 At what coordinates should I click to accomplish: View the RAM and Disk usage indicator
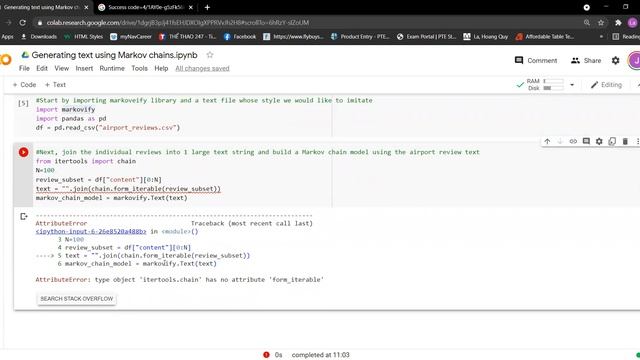coord(545,84)
